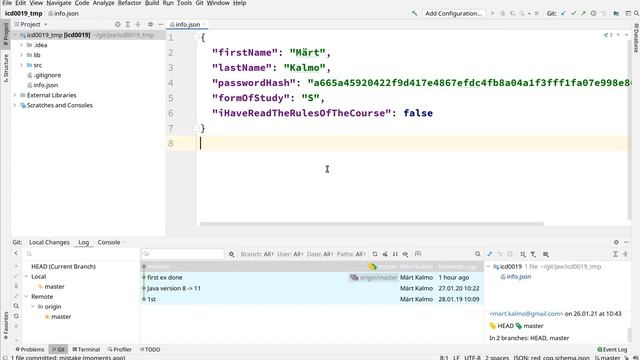Click the search icon at right of Git log toolbar
This screenshot has height=360, width=640.
click(478, 254)
